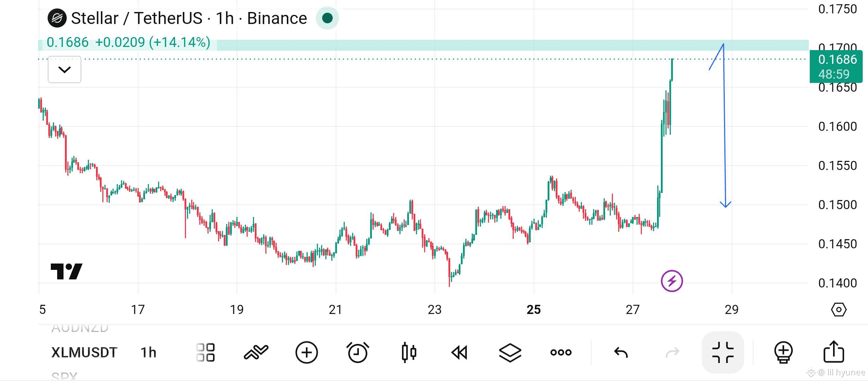Click the 29 date label on time axis

coord(732,310)
